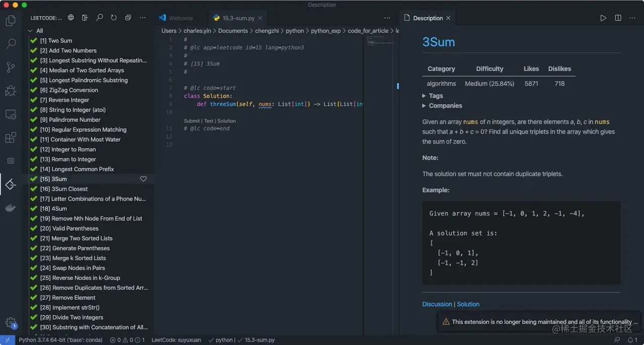
Task: Expand the Companies section
Action: (442, 106)
